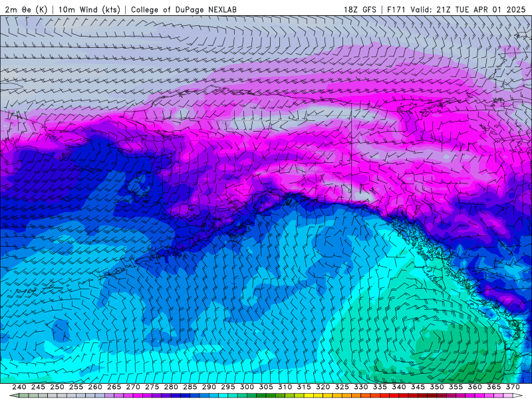Click the 305 value on the color scale

266,387
